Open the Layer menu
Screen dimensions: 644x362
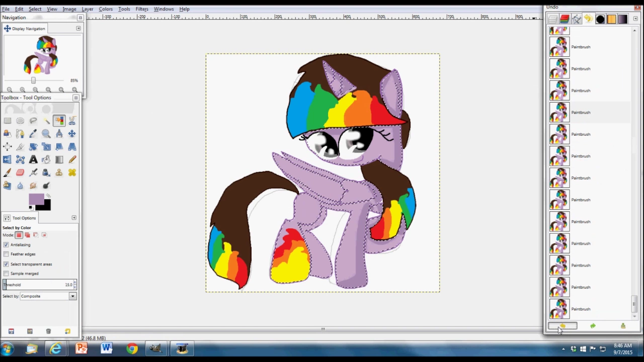[87, 9]
